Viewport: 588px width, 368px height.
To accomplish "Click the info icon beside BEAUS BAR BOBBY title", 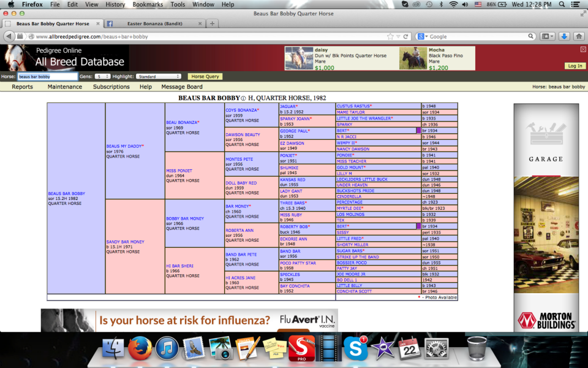I will (243, 98).
